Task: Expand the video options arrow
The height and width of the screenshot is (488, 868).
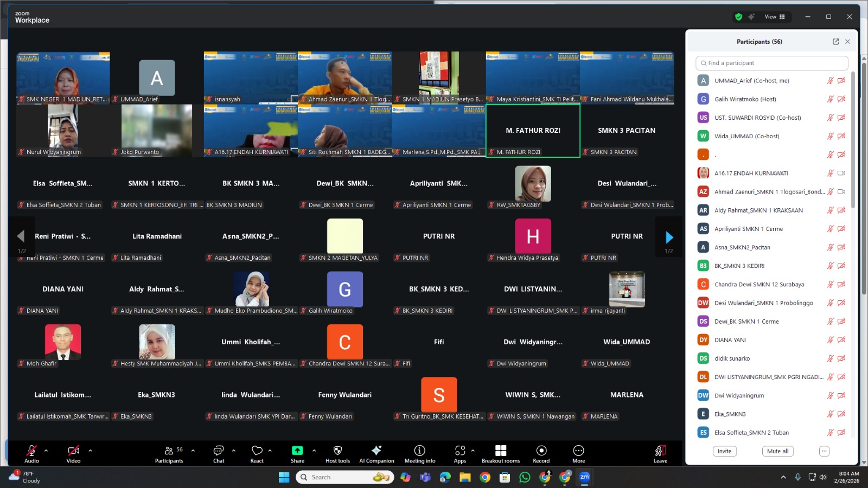Action: click(x=90, y=451)
